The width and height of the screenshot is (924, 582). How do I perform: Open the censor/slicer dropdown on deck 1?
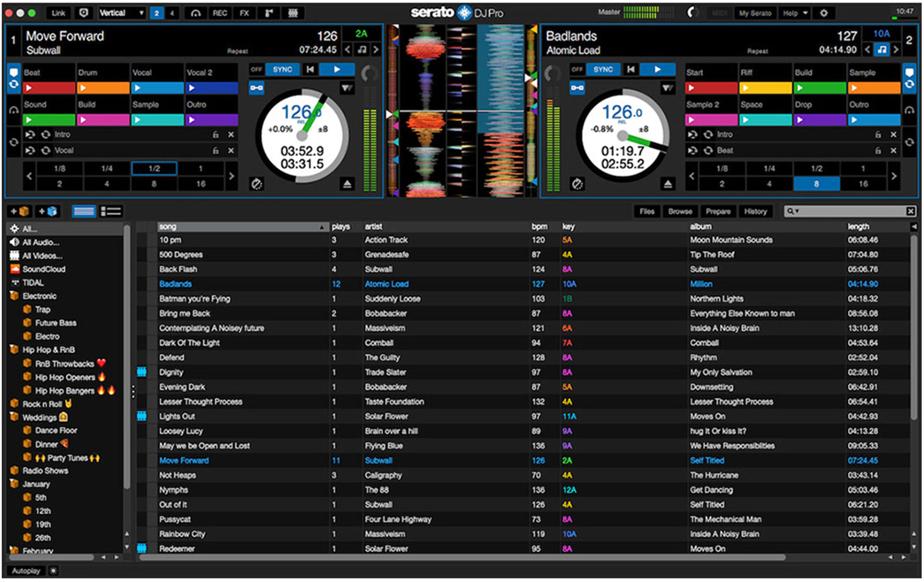click(x=346, y=88)
